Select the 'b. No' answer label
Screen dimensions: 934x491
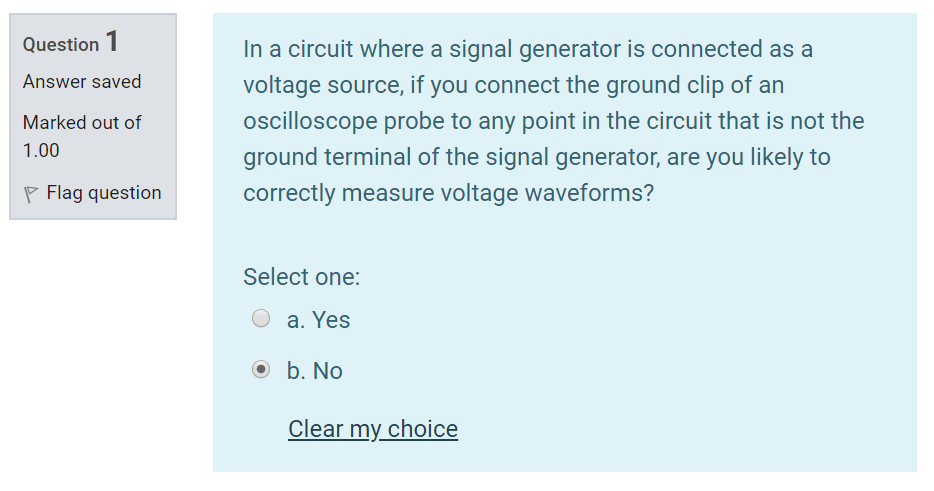pos(315,371)
